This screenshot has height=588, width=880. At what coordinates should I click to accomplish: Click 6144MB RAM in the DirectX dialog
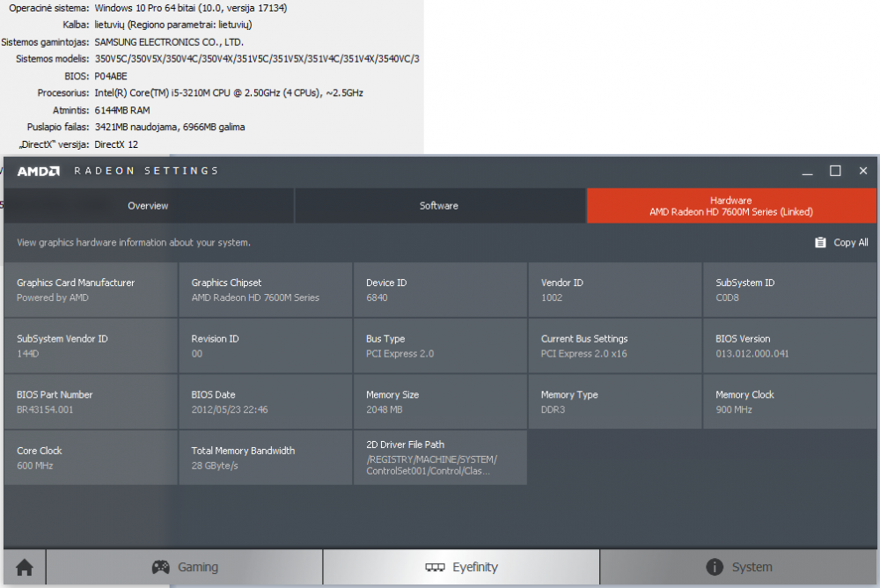point(122,110)
